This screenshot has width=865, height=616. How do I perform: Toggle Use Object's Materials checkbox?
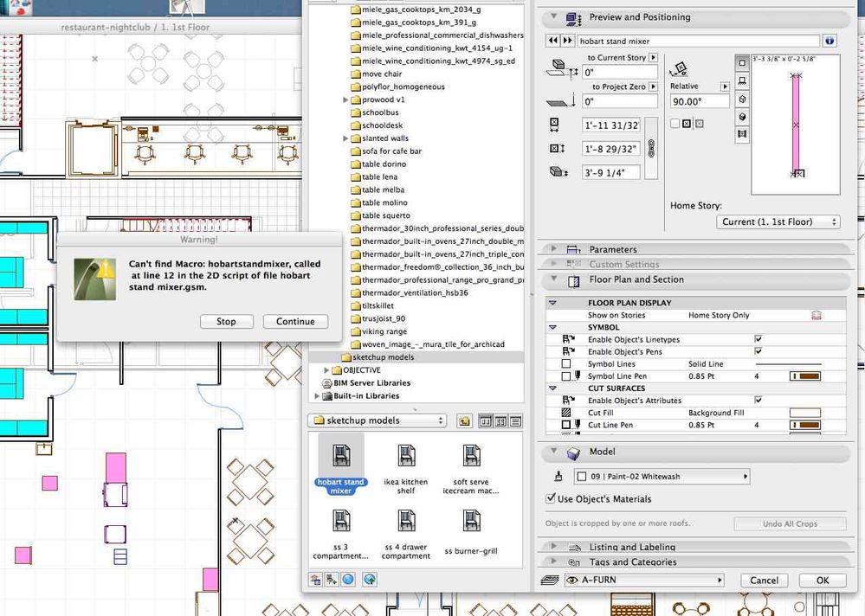tap(551, 499)
